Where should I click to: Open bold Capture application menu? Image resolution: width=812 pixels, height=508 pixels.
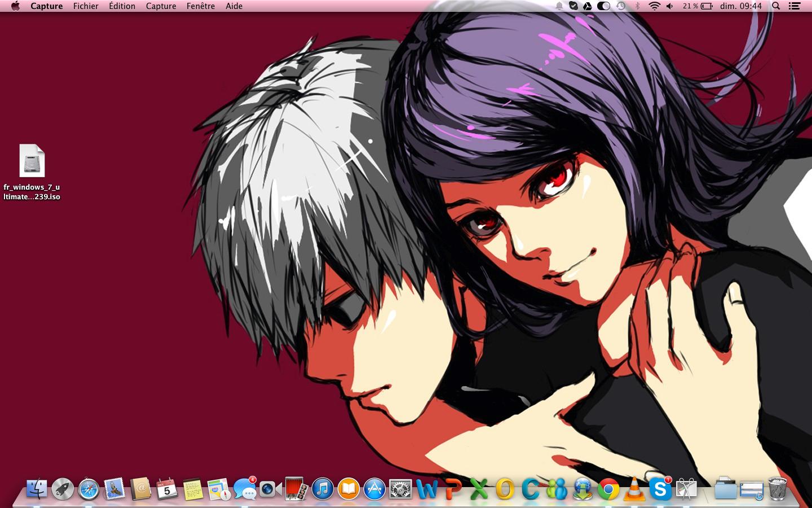click(x=47, y=6)
